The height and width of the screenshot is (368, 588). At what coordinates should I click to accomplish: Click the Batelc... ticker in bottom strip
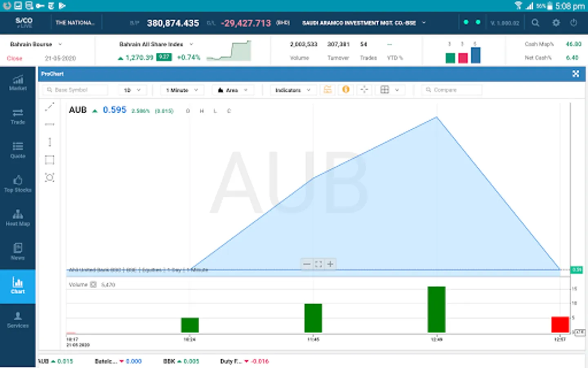click(x=118, y=361)
